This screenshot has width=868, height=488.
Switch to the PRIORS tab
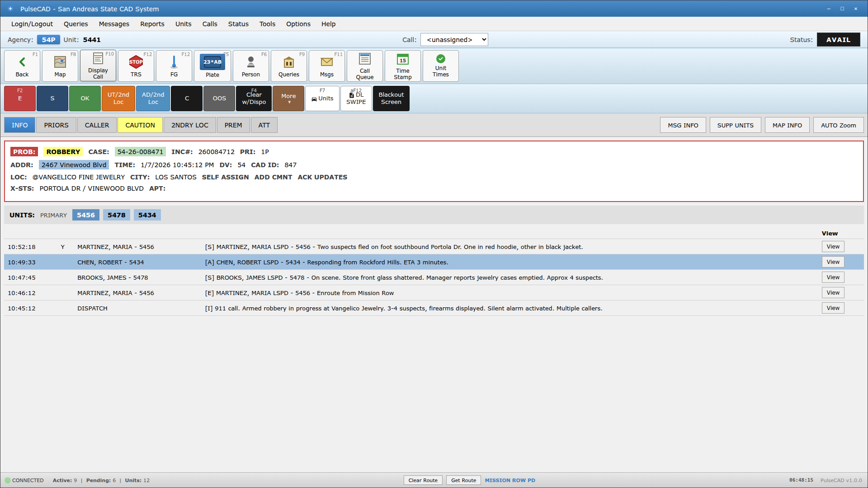(56, 125)
